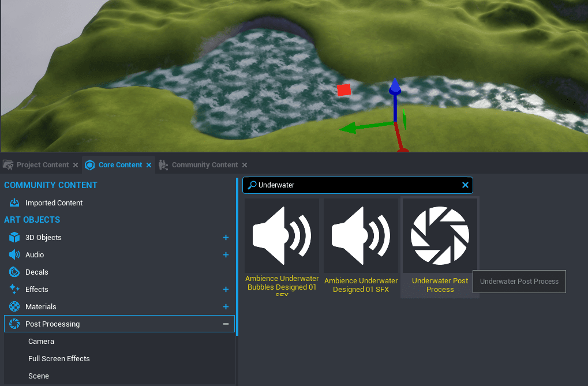Image resolution: width=588 pixels, height=386 pixels.
Task: Expand 3D Objects with its plus button
Action: pyautogui.click(x=226, y=237)
